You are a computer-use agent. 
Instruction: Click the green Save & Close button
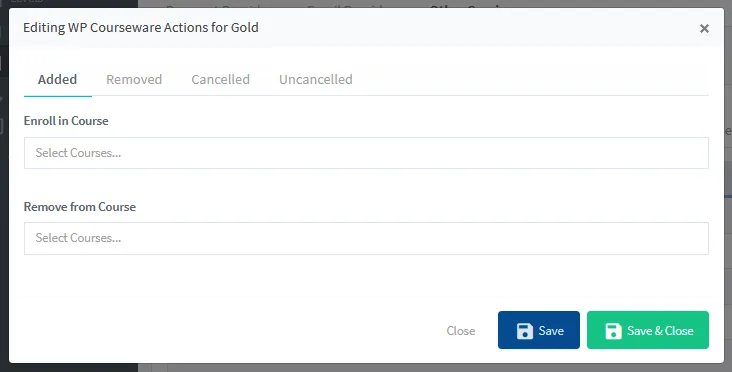(648, 330)
